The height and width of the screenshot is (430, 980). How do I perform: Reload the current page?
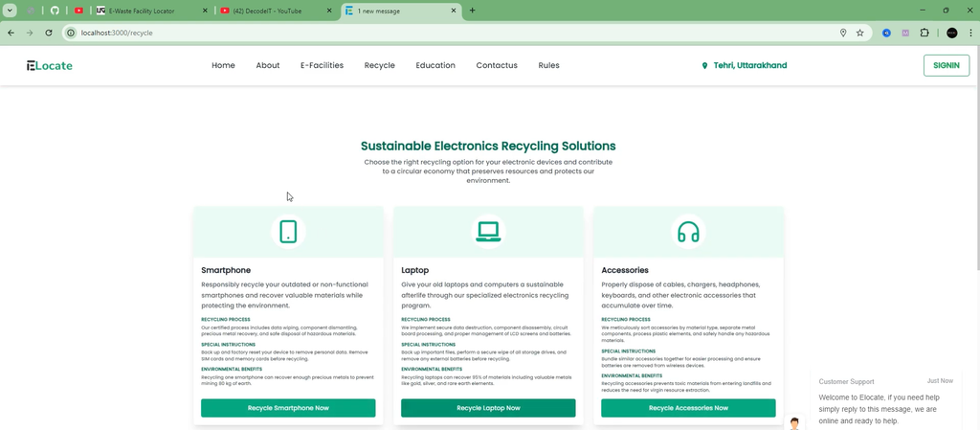49,33
